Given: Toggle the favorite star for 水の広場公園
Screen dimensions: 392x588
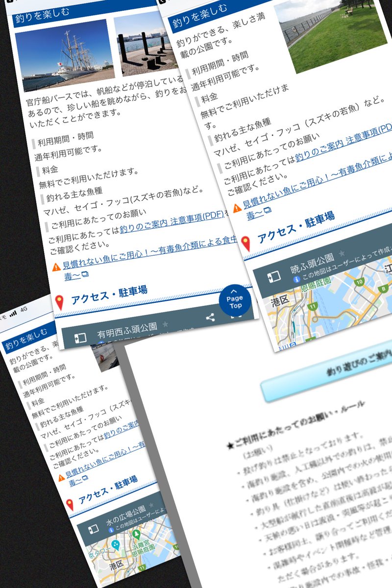Looking at the screenshot, I should 150,506.
